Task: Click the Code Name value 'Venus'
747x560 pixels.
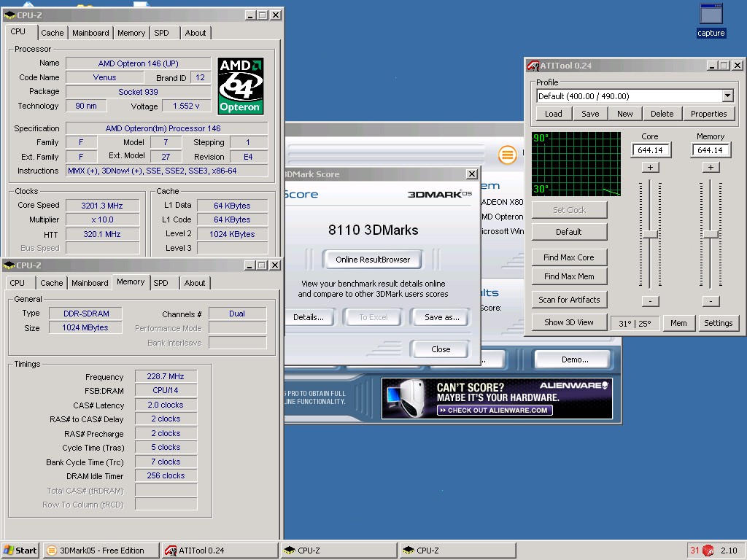Action: 104,77
